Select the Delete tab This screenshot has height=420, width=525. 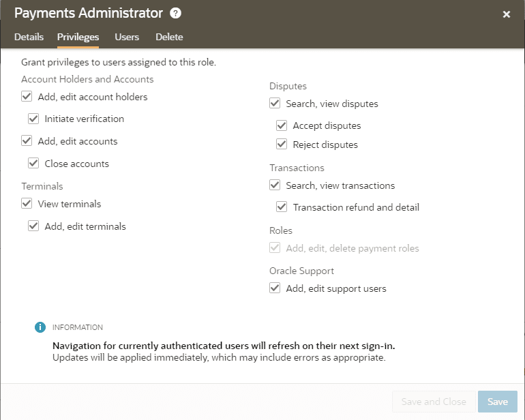coord(169,37)
